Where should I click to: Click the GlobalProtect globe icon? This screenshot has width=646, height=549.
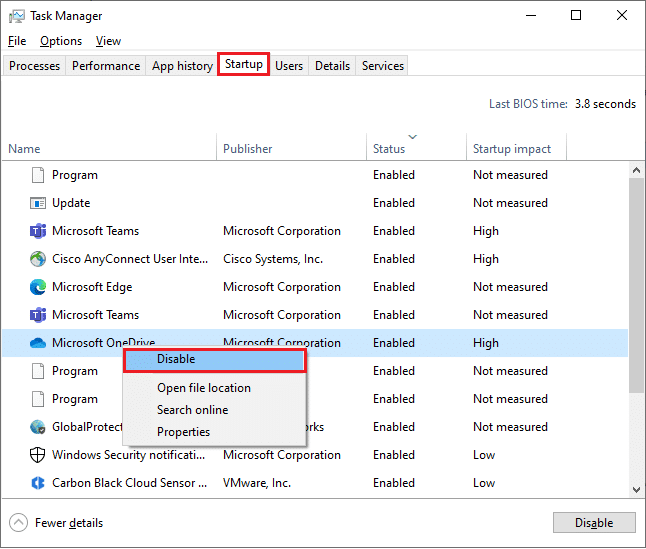(x=38, y=427)
